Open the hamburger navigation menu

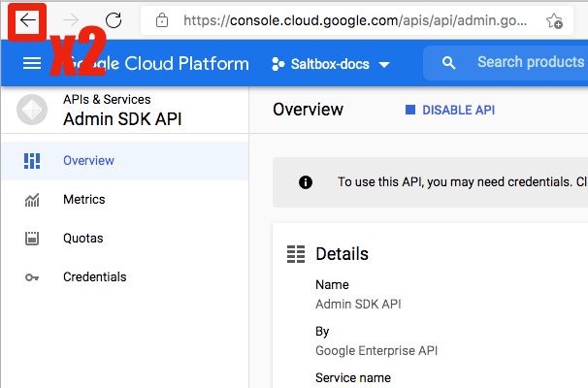click(x=32, y=64)
